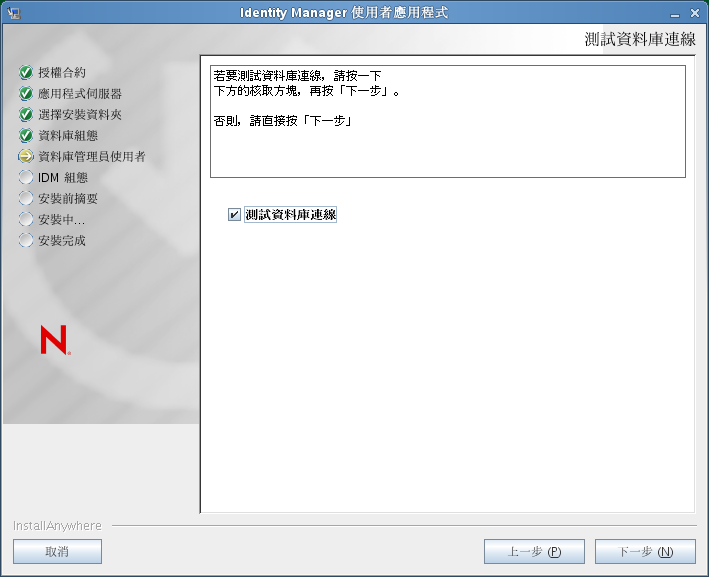Click the green check beside 授權合約

click(26, 72)
